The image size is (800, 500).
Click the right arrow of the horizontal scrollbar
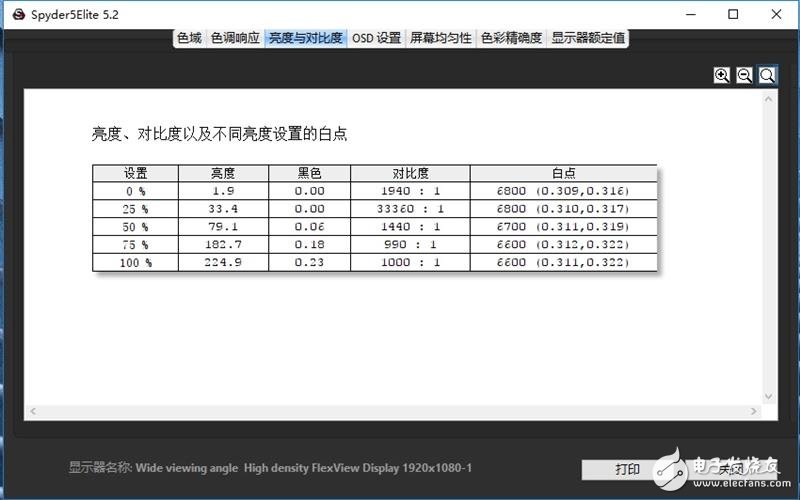tap(754, 411)
